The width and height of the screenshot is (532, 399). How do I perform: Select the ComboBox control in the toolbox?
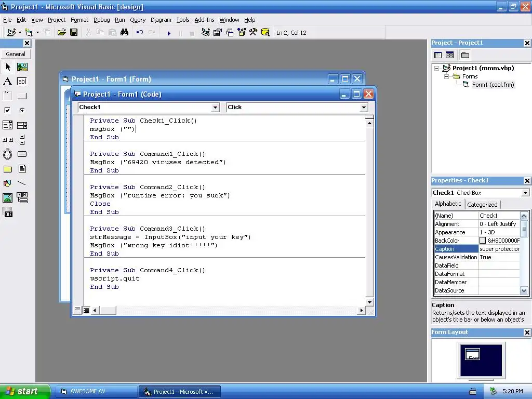click(x=7, y=125)
